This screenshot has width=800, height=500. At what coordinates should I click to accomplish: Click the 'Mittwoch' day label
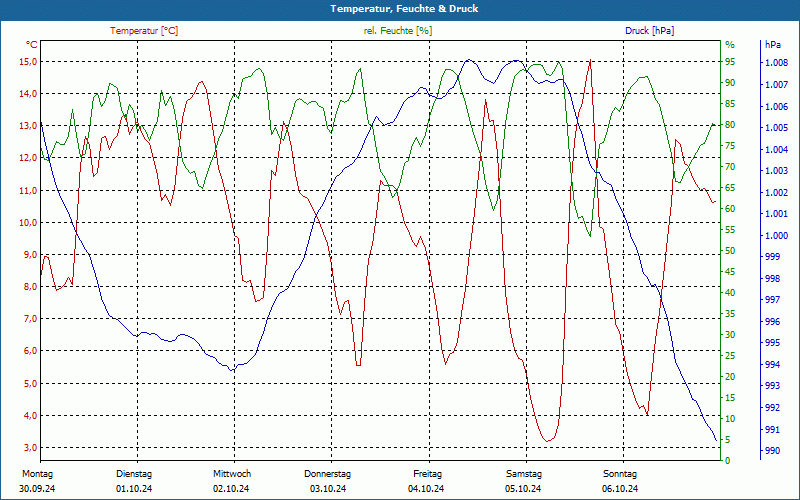coord(232,473)
